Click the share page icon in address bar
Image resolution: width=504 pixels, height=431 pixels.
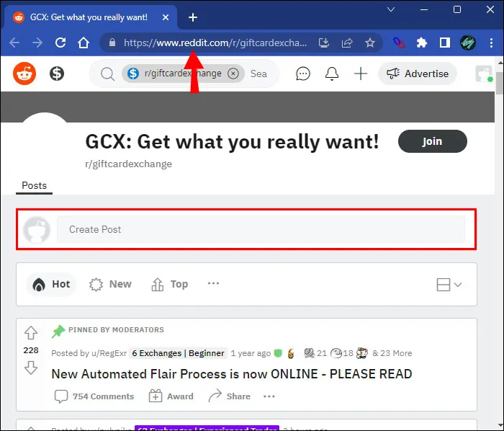coord(347,43)
